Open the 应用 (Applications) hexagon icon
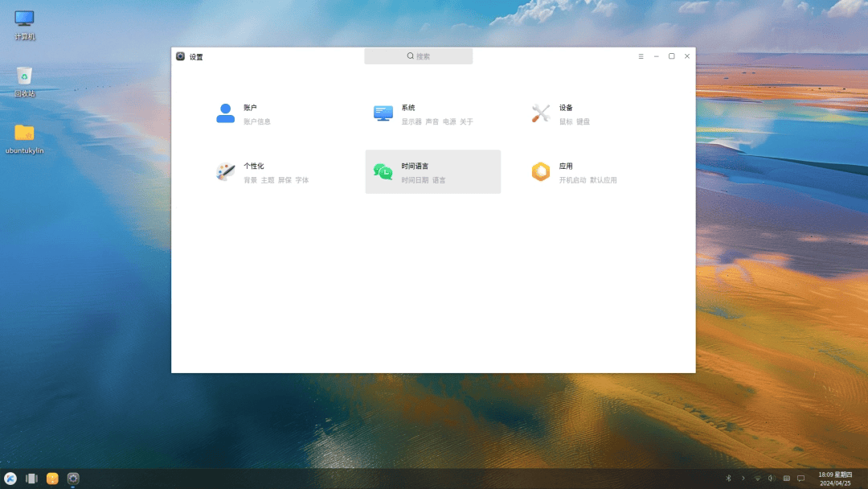 [x=541, y=172]
